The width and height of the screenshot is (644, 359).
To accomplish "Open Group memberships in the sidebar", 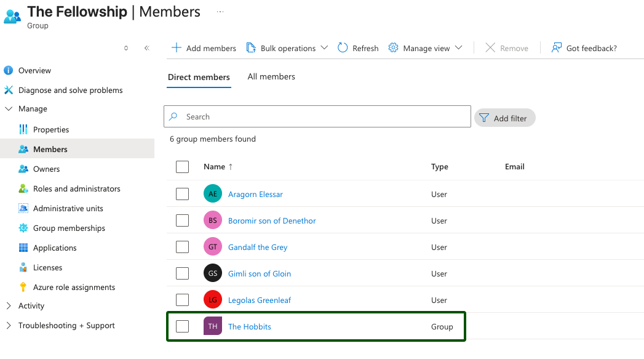I will point(69,228).
